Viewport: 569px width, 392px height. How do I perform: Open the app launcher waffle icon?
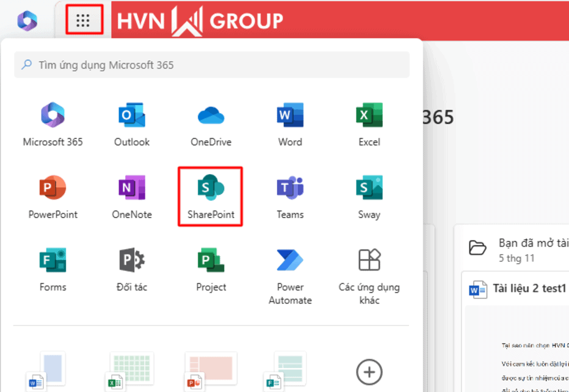pyautogui.click(x=83, y=20)
